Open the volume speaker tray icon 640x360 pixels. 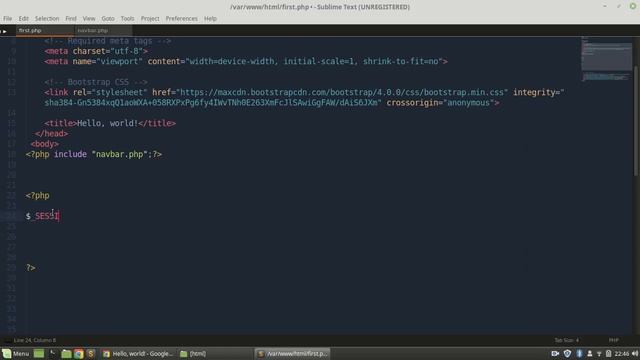click(635, 353)
